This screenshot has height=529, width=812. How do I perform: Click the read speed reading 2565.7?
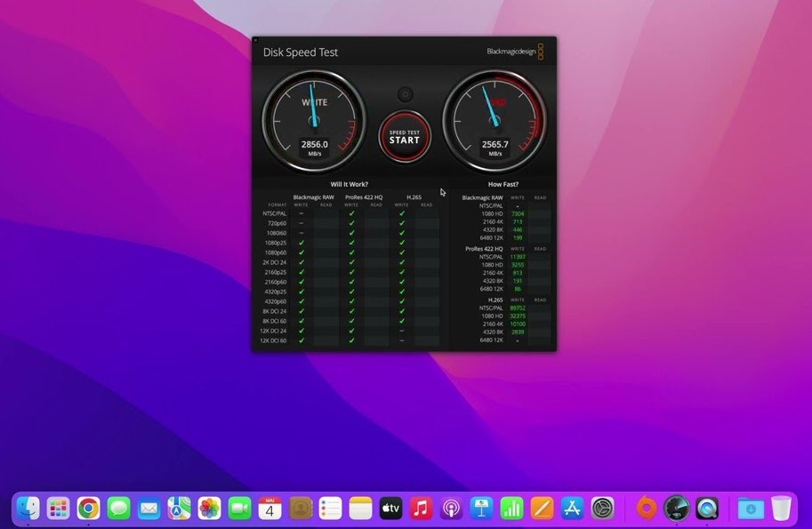coord(495,144)
